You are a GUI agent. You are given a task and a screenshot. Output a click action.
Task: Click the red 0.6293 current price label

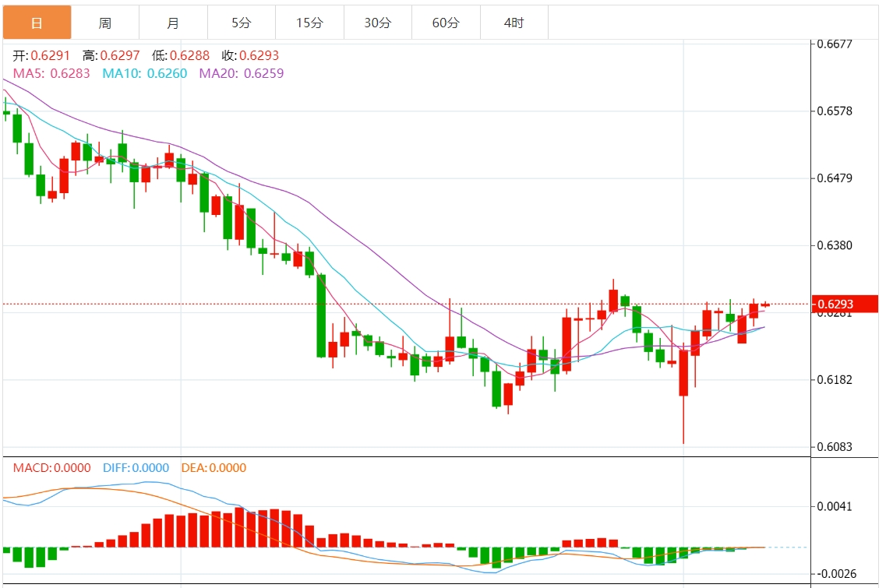(845, 305)
